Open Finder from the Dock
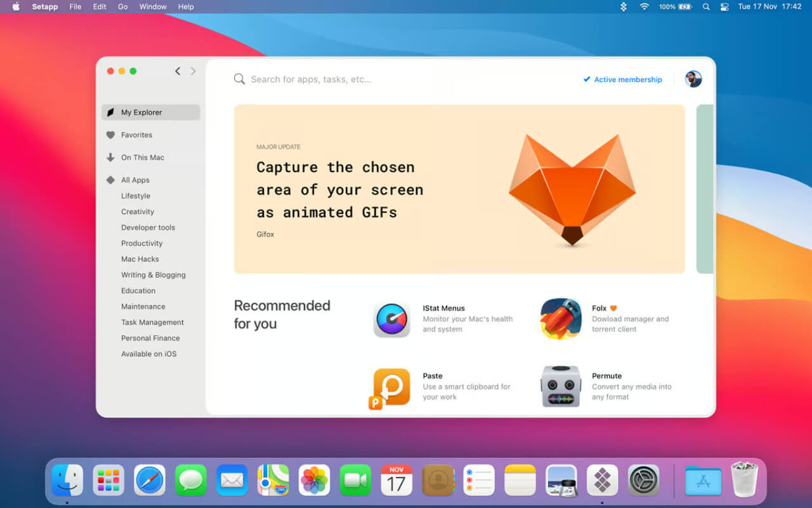The width and height of the screenshot is (812, 508). pyautogui.click(x=67, y=480)
